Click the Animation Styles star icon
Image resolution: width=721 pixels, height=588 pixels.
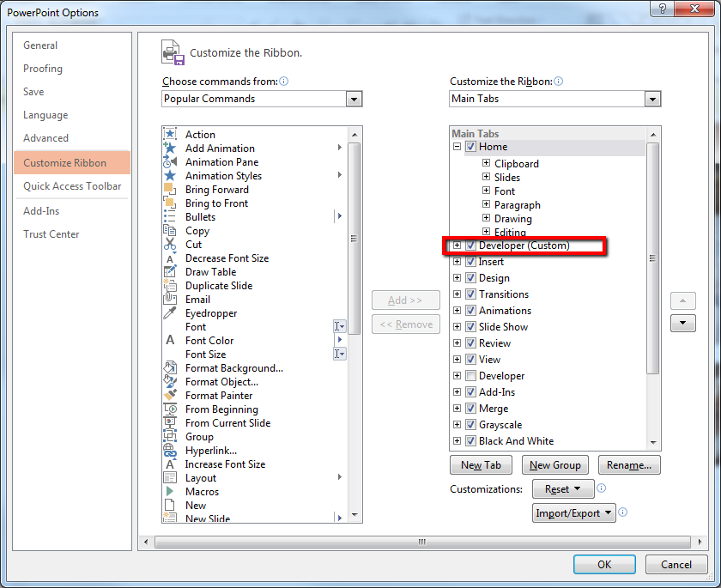point(170,176)
